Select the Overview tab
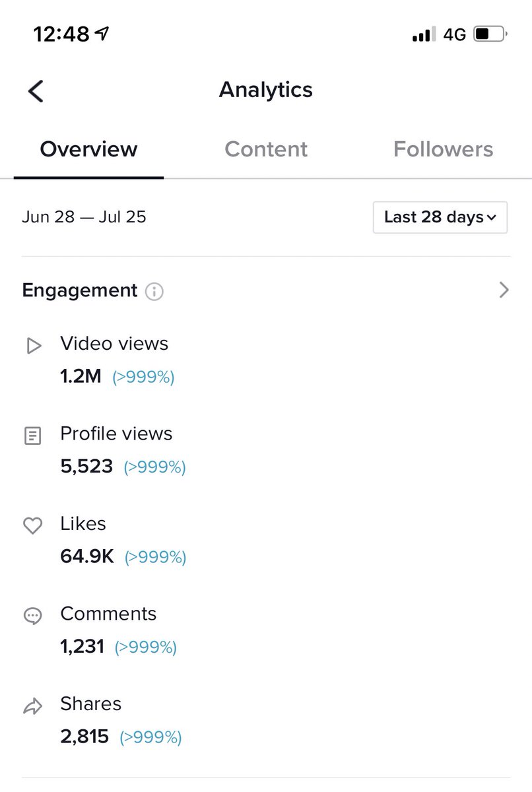Viewport: 532px width, 792px height. [x=88, y=149]
